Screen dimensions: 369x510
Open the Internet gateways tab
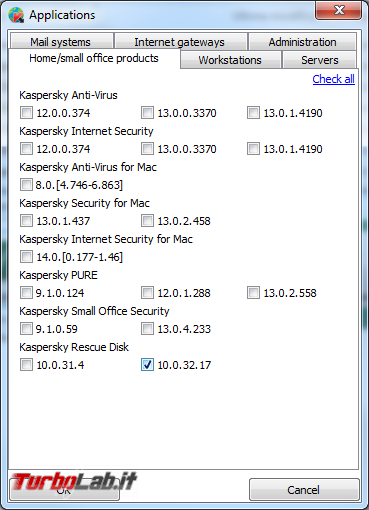click(x=180, y=41)
